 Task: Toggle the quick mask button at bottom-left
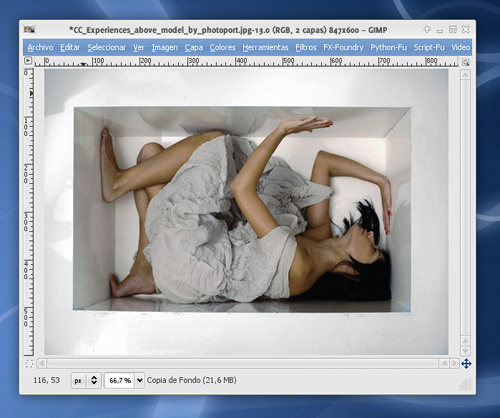[29, 363]
